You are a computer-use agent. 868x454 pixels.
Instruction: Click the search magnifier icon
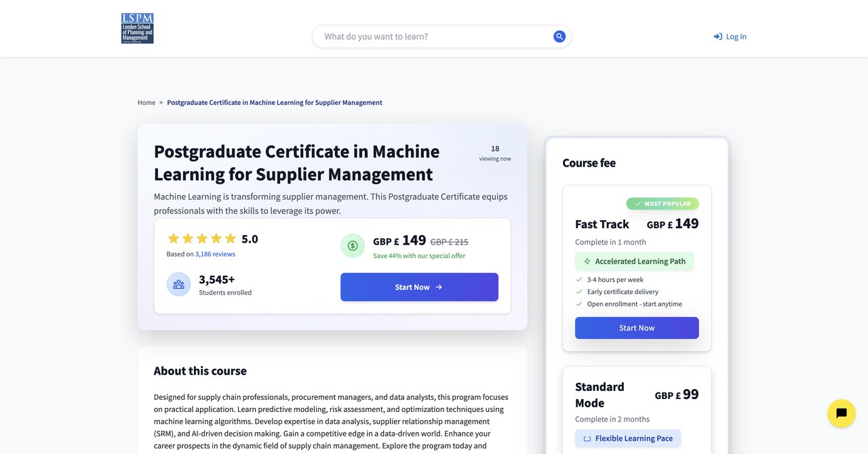pos(559,37)
